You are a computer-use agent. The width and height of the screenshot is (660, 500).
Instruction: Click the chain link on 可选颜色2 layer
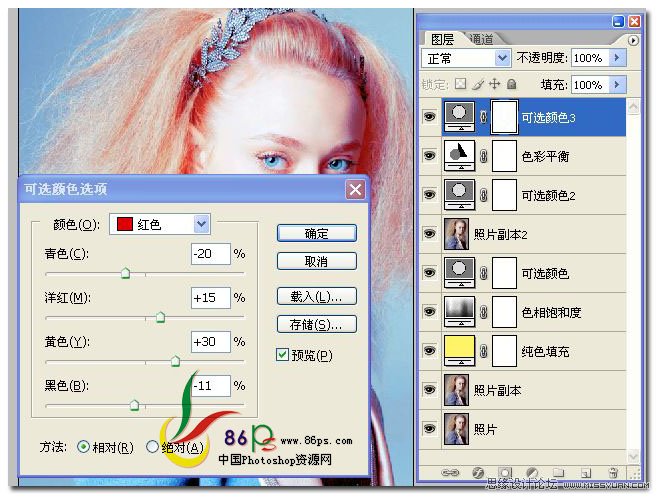[x=484, y=195]
